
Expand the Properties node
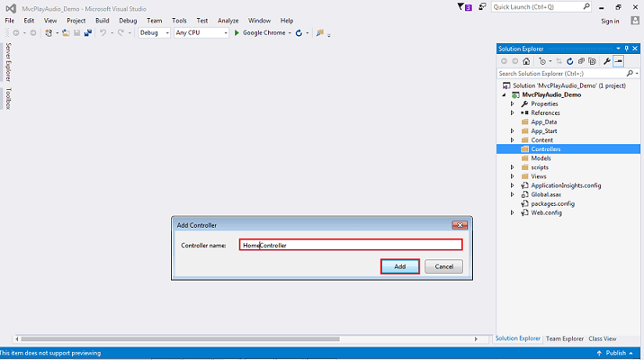point(512,104)
